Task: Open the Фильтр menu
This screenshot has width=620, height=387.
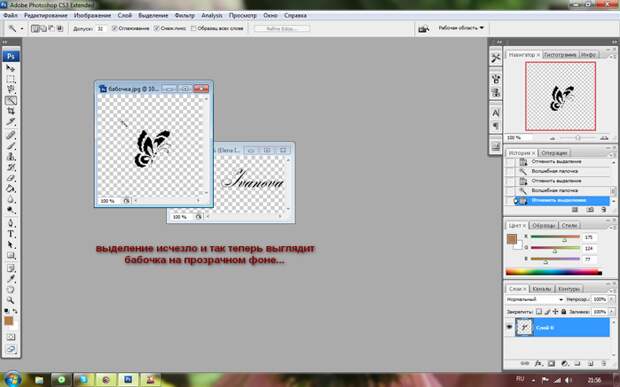Action: (x=184, y=15)
